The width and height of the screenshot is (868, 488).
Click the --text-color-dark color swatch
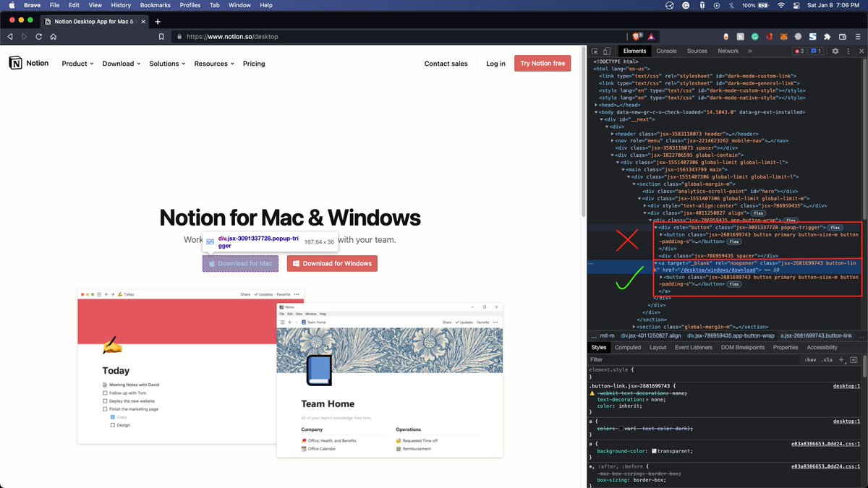pyautogui.click(x=621, y=428)
